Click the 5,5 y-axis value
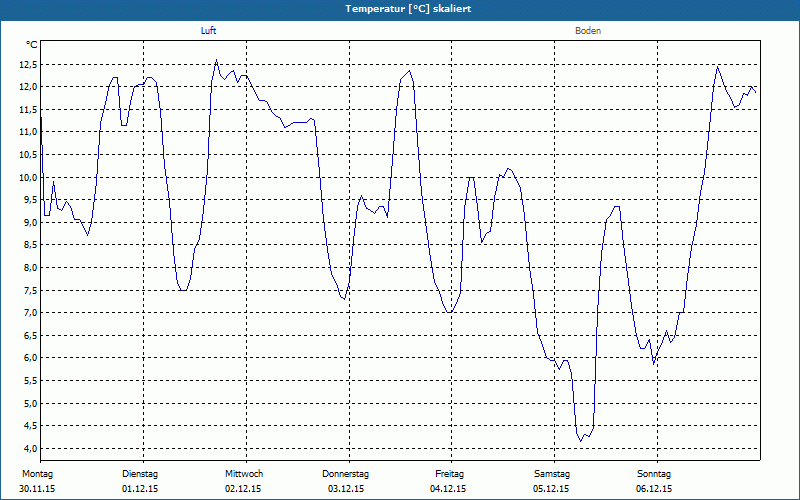800x500 pixels. point(30,381)
